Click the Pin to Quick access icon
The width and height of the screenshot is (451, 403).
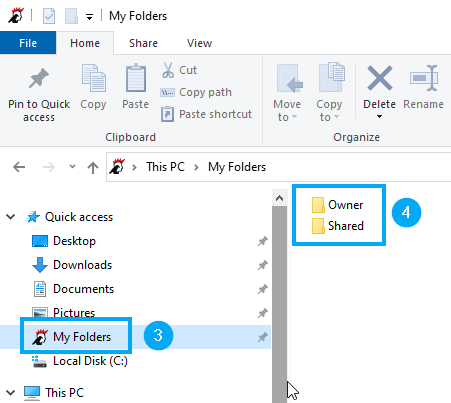(x=39, y=78)
